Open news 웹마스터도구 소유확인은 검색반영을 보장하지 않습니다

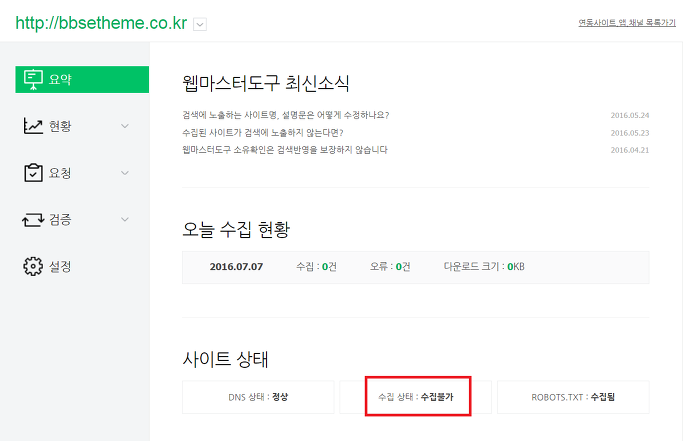tap(285, 150)
